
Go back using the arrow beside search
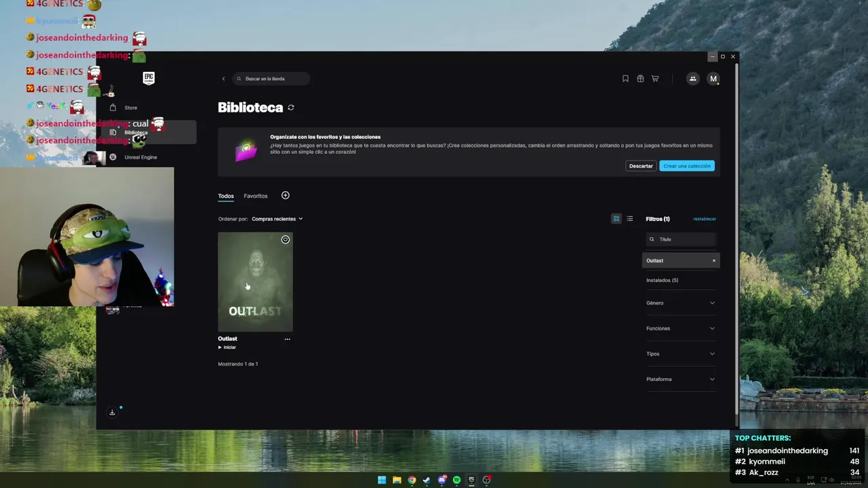tap(223, 79)
